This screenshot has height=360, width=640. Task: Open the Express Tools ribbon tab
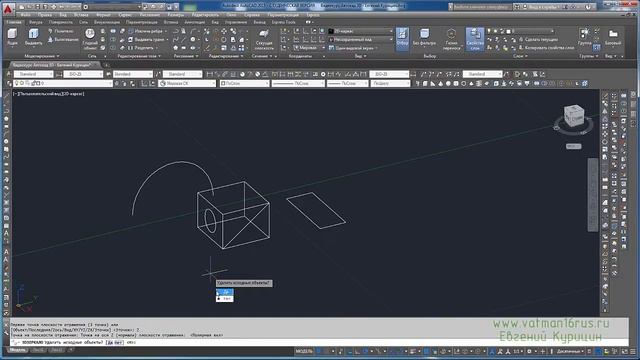[x=284, y=22]
